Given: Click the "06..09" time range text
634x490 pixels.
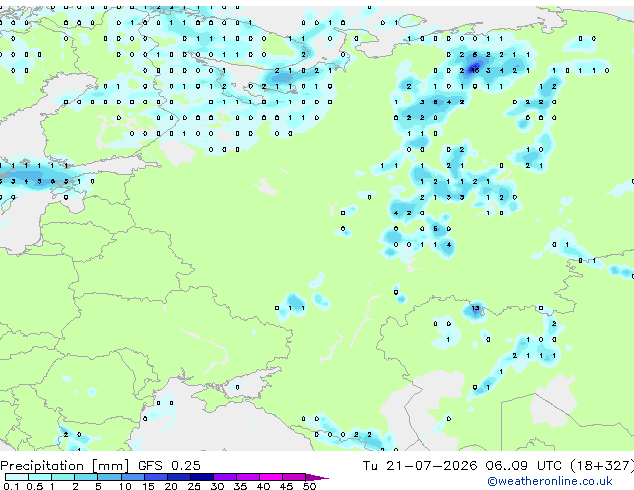Looking at the screenshot, I should 507,466.
